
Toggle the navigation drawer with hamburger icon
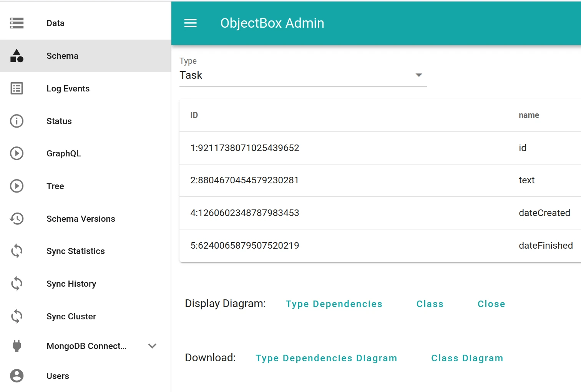[190, 23]
